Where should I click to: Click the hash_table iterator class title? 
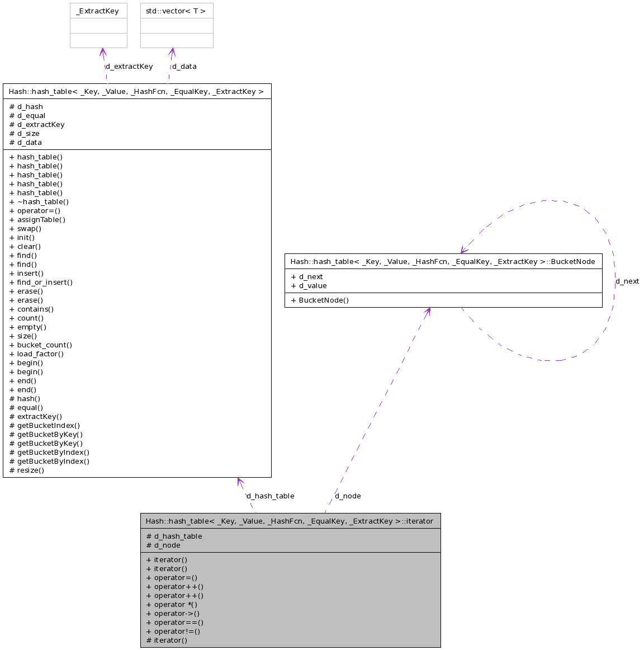[290, 521]
